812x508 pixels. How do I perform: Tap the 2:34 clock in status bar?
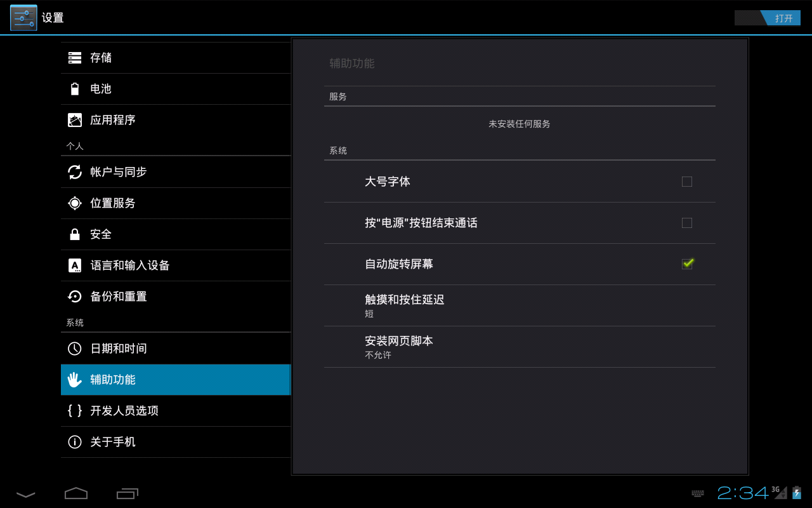[x=743, y=493]
